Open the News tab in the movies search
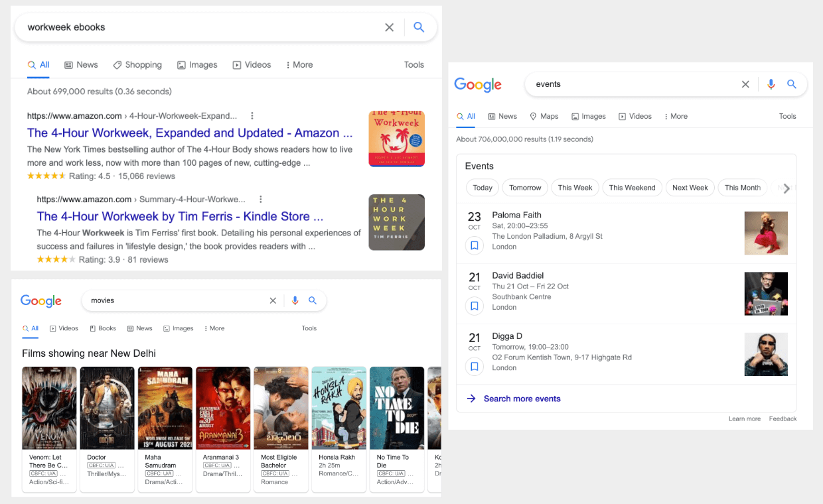823x504 pixels. [x=140, y=328]
